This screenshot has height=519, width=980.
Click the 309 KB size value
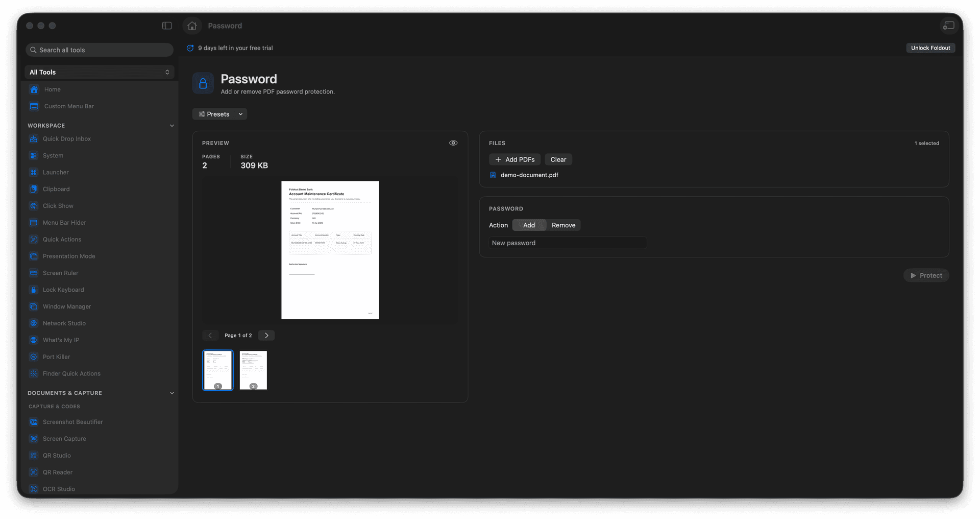coord(254,166)
